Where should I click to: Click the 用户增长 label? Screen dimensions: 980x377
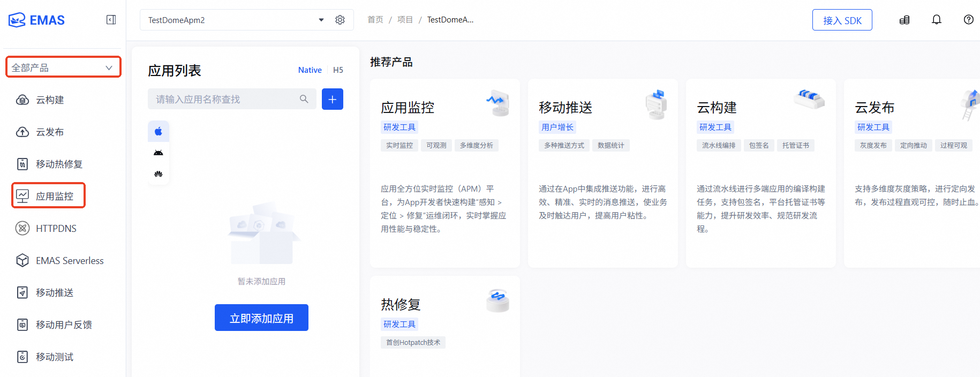click(x=557, y=127)
